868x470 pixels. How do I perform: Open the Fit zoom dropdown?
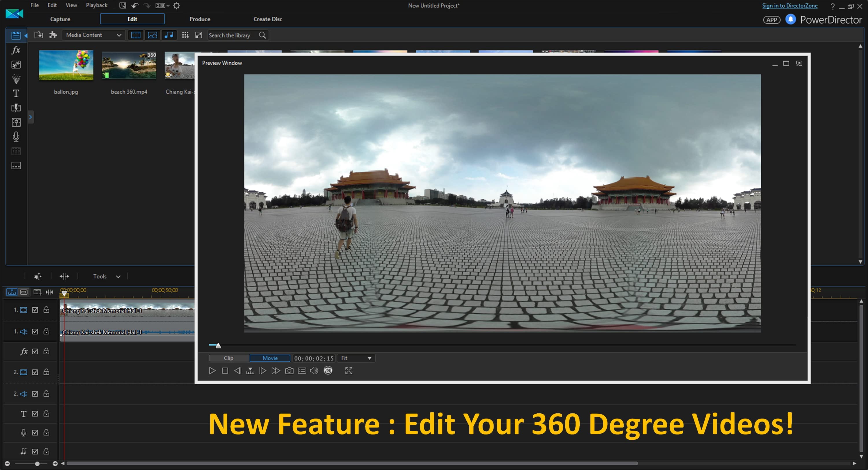pyautogui.click(x=356, y=358)
